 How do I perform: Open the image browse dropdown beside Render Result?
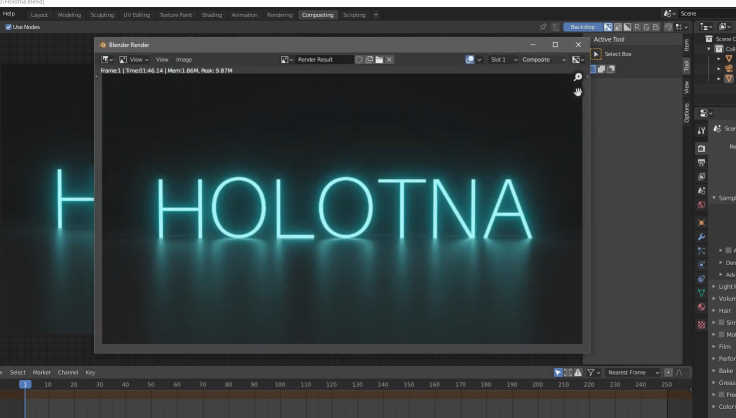pos(286,60)
